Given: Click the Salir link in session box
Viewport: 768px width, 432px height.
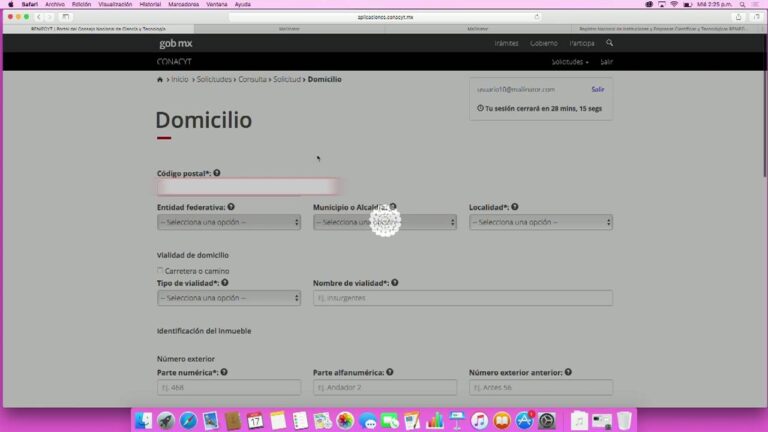Looking at the screenshot, I should click(598, 89).
